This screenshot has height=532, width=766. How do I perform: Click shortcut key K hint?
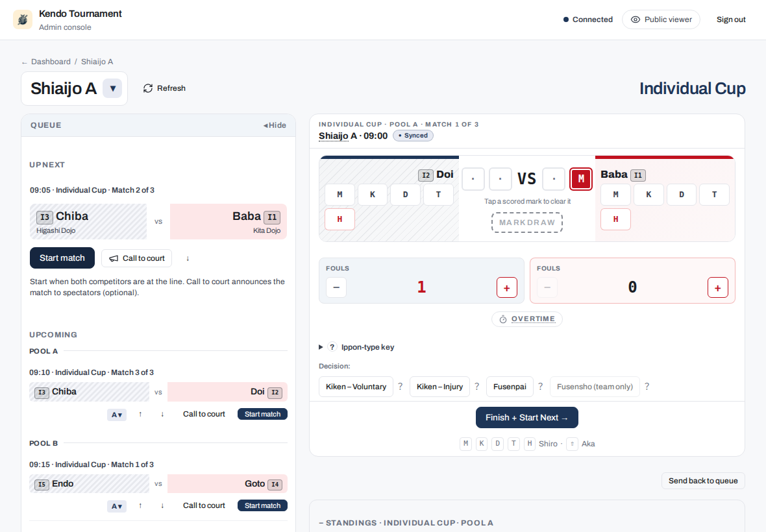(x=482, y=444)
